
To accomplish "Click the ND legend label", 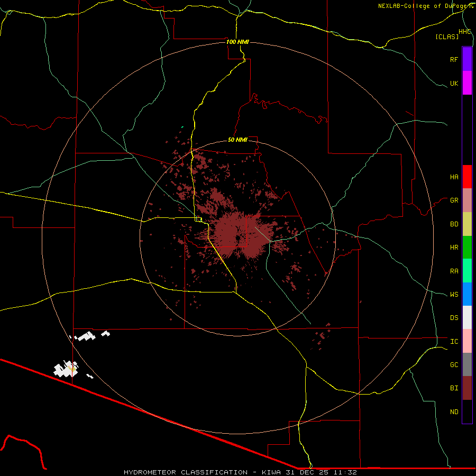I will coord(454,412).
